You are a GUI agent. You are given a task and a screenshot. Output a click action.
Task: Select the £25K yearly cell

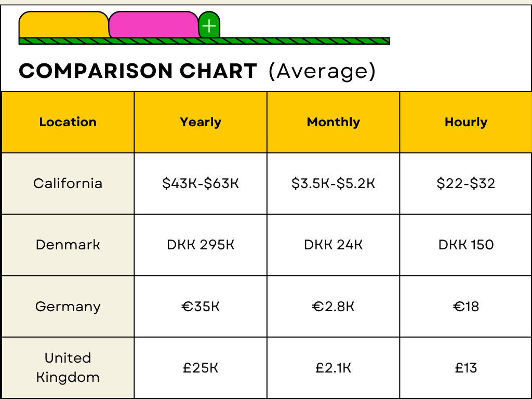201,368
